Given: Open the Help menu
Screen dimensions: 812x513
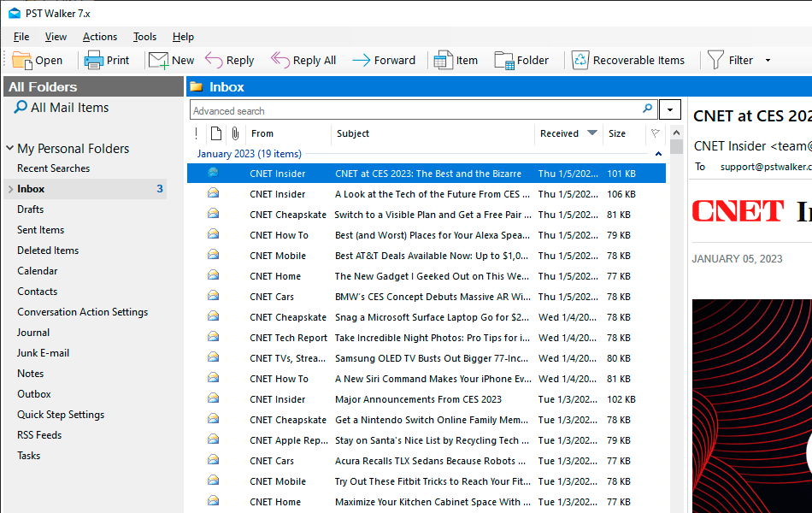Looking at the screenshot, I should 183,37.
